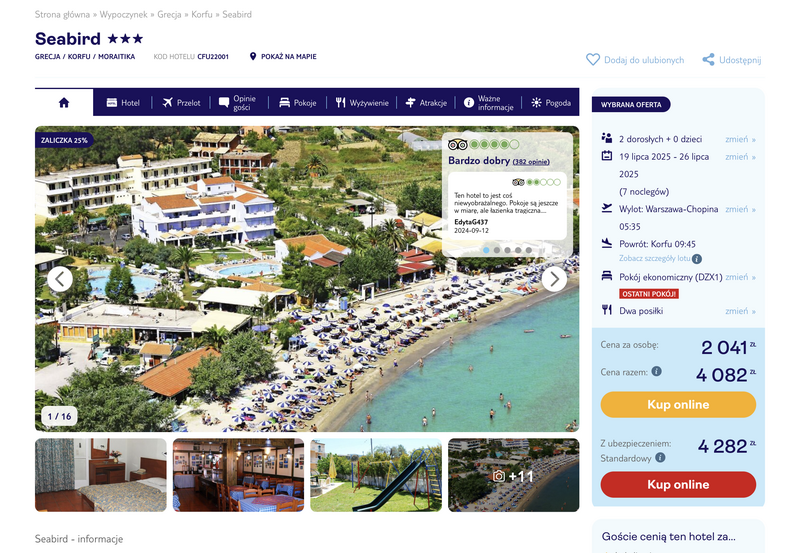The height and width of the screenshot is (553, 800).
Task: Change the number of travelers via zmień
Action: (x=740, y=139)
